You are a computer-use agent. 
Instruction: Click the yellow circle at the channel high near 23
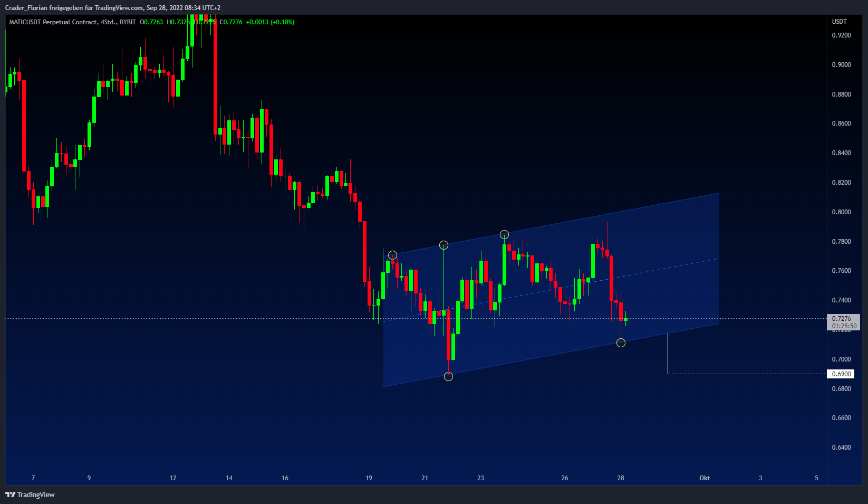[504, 234]
